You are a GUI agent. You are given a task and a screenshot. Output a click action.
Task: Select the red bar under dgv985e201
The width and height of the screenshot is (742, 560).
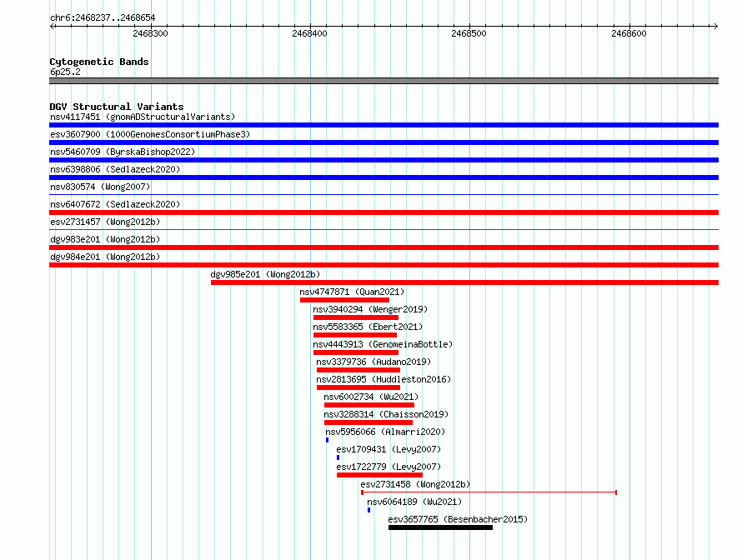464,282
